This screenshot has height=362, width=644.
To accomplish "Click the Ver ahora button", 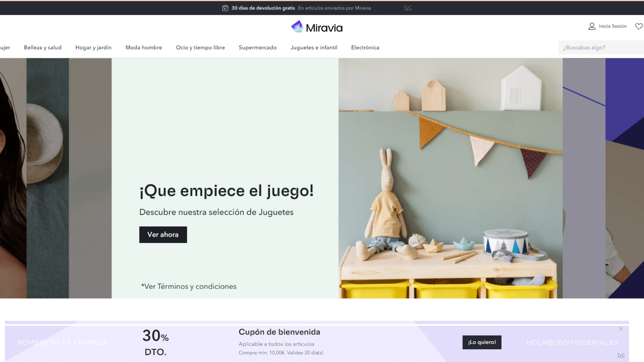I will pos(163,235).
